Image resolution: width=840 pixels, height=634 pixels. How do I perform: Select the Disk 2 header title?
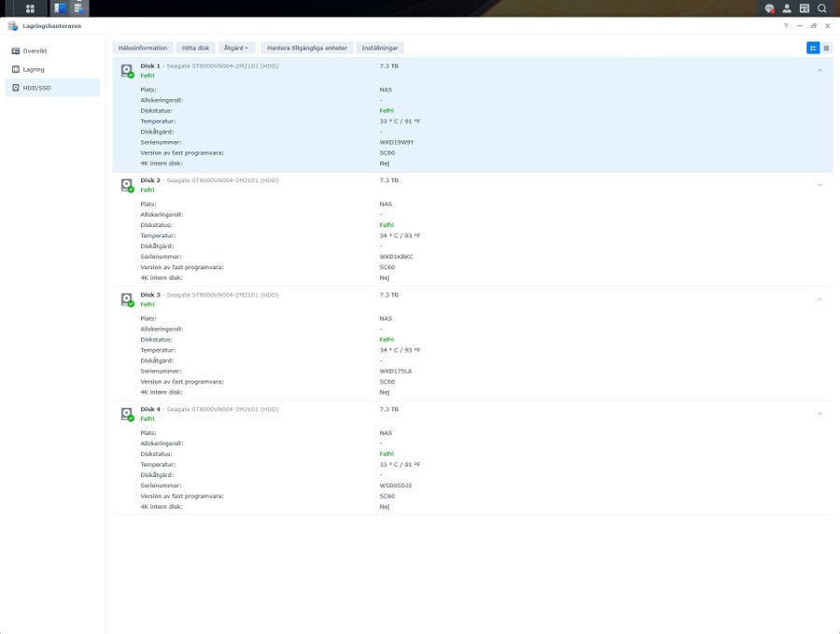point(150,180)
